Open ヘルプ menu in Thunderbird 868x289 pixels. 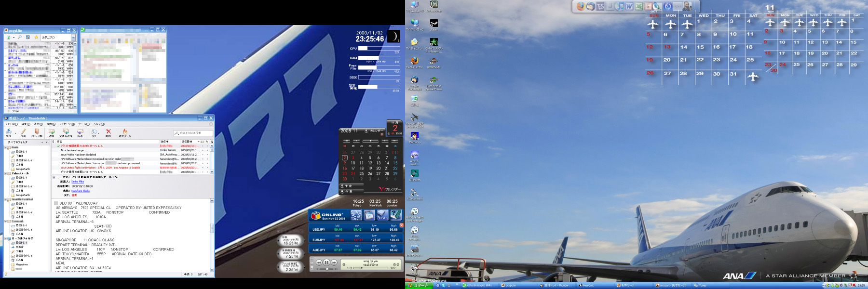99,124
